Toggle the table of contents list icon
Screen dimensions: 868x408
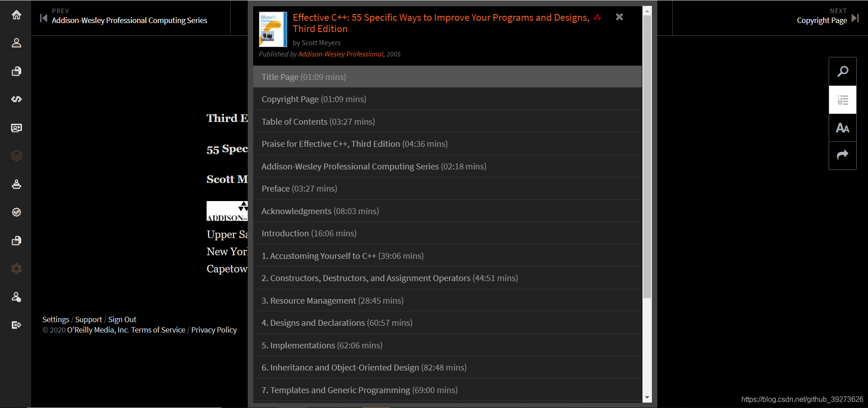coord(843,100)
